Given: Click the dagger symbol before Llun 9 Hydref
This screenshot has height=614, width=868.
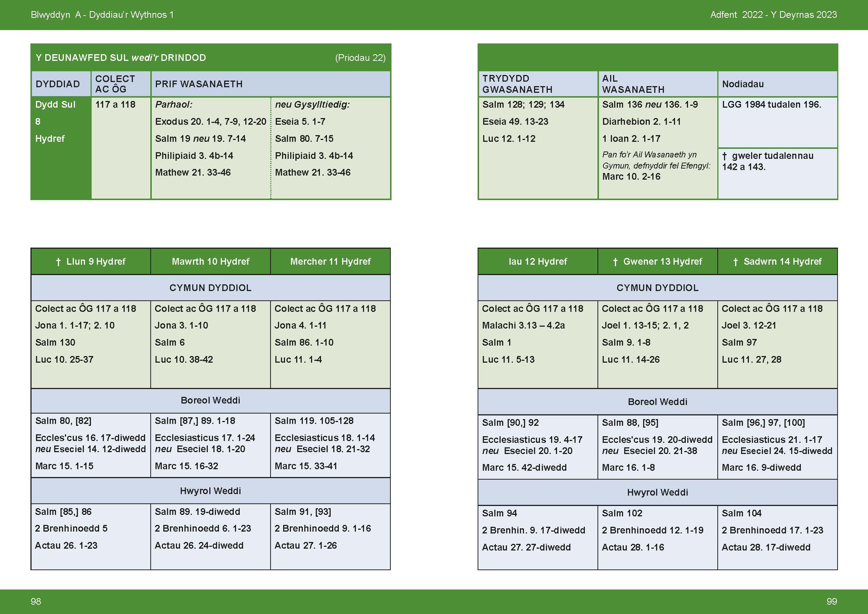Looking at the screenshot, I should tap(58, 262).
